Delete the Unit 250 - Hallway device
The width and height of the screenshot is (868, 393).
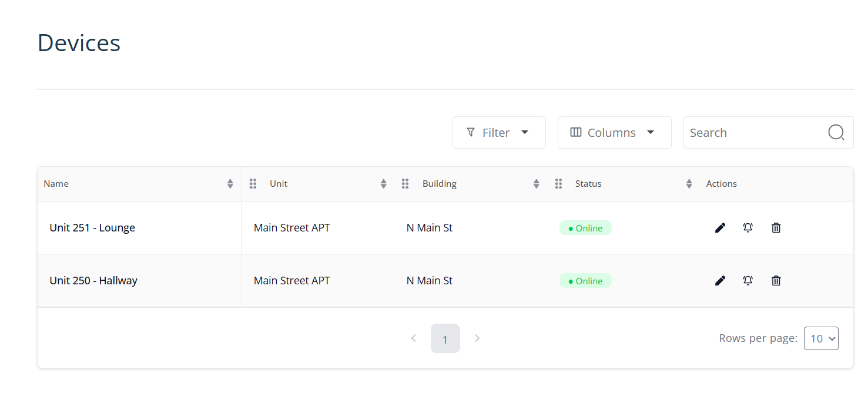coord(776,281)
